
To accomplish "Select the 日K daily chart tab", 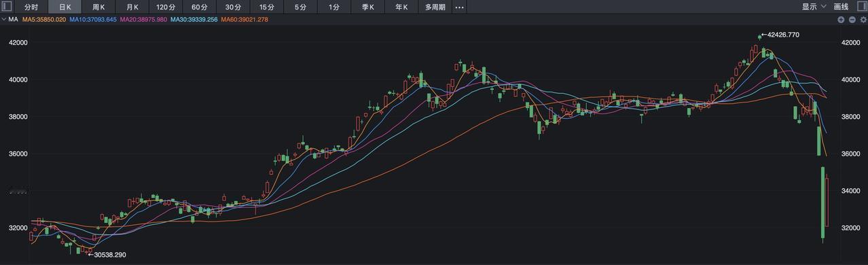I will pyautogui.click(x=65, y=7).
